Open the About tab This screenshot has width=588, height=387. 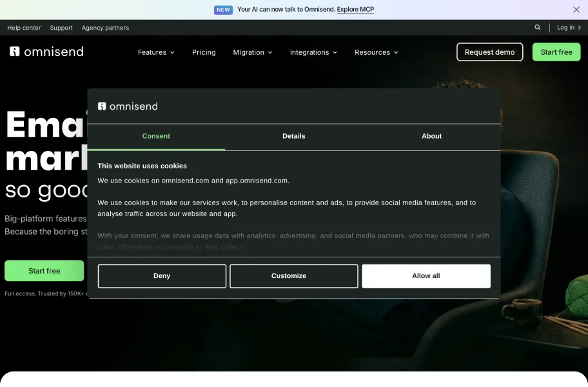(431, 137)
